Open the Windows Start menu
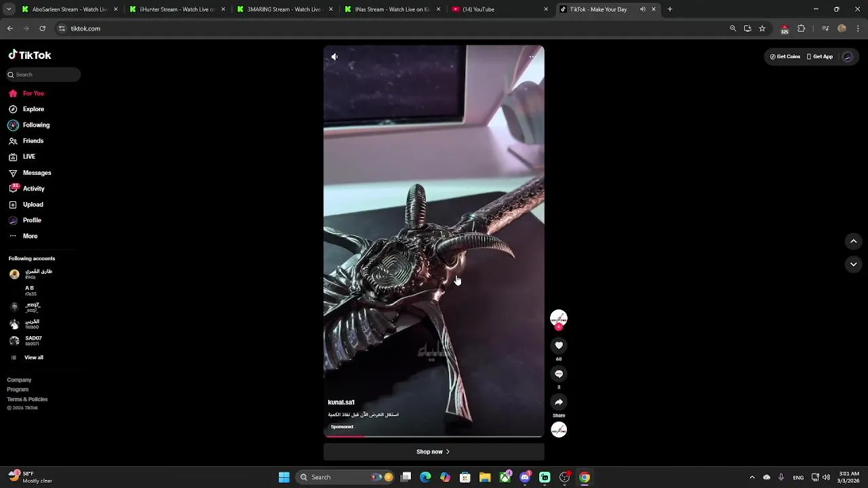This screenshot has height=488, width=868. pos(284,477)
